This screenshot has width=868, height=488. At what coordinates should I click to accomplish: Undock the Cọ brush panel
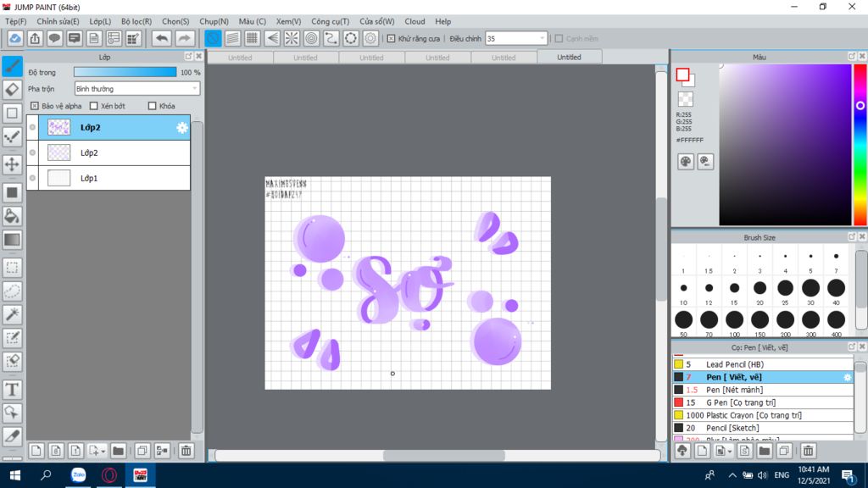[852, 347]
